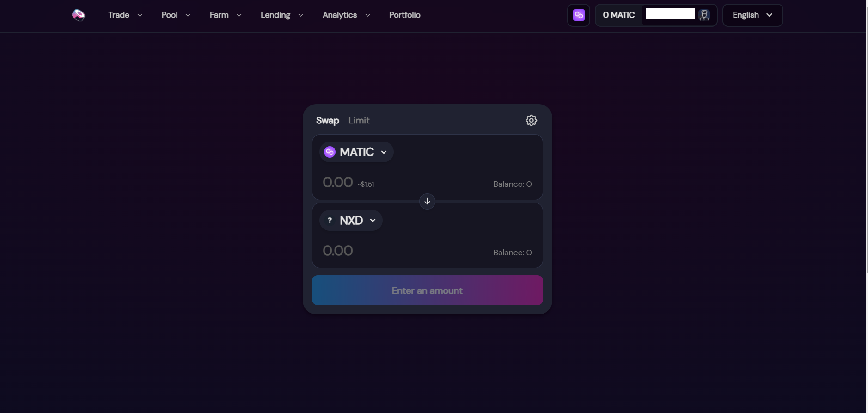Expand the Analytics menu
The width and height of the screenshot is (868, 413).
[x=346, y=15]
